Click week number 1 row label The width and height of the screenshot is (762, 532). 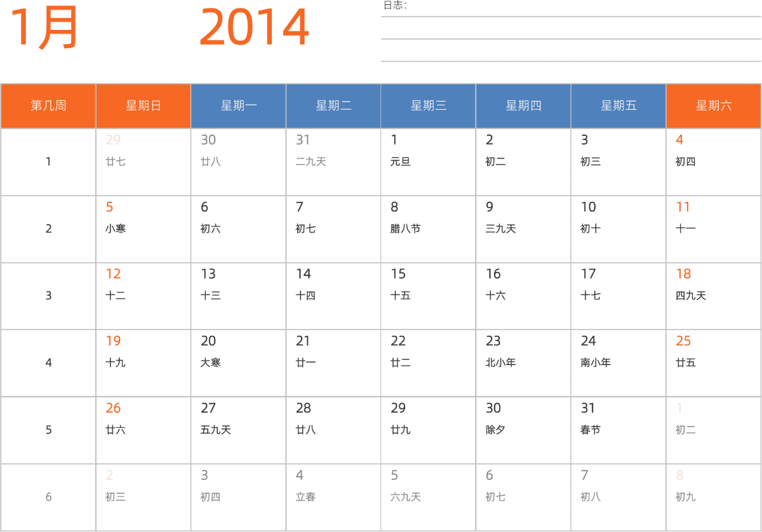pyautogui.click(x=48, y=162)
